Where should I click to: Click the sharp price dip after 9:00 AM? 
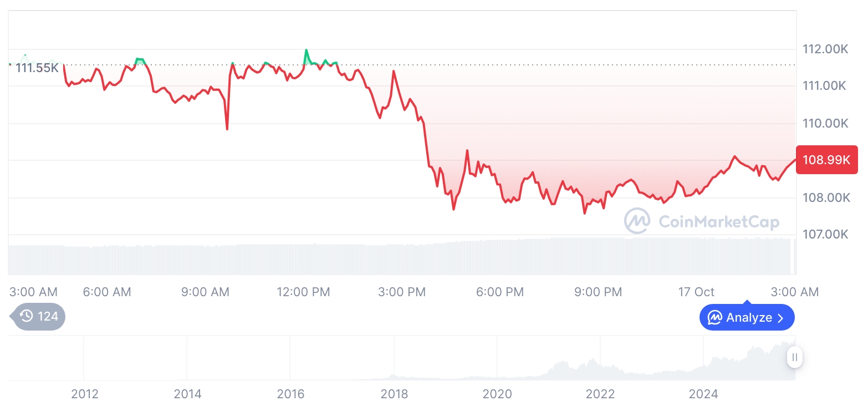click(227, 129)
